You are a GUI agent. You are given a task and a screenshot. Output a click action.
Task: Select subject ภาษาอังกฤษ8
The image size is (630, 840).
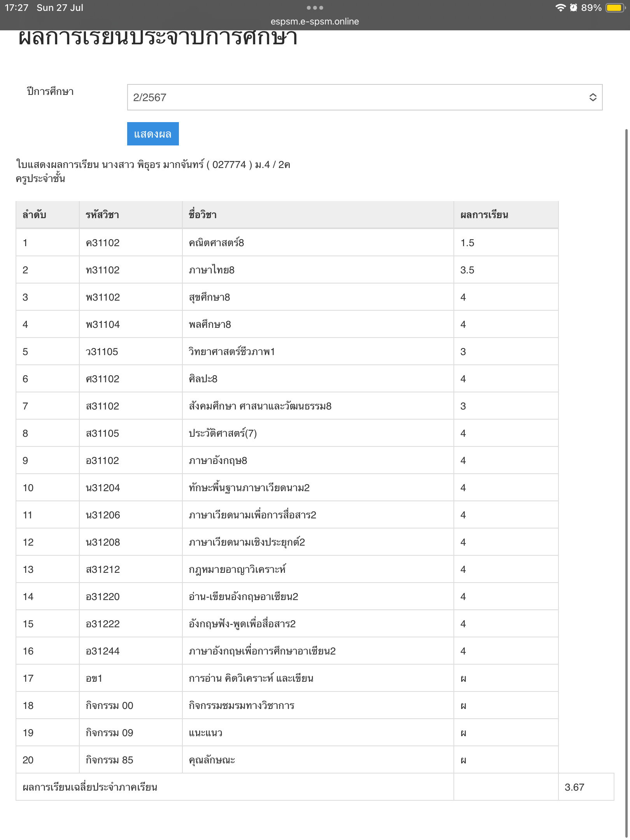[218, 460]
